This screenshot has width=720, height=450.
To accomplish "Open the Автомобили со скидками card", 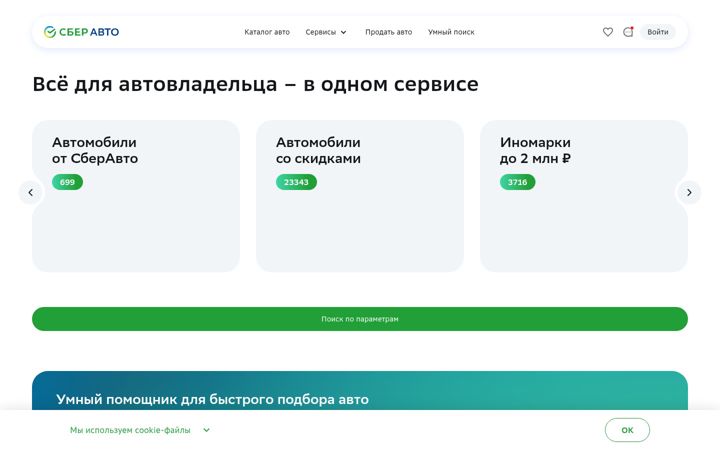I will pyautogui.click(x=360, y=196).
